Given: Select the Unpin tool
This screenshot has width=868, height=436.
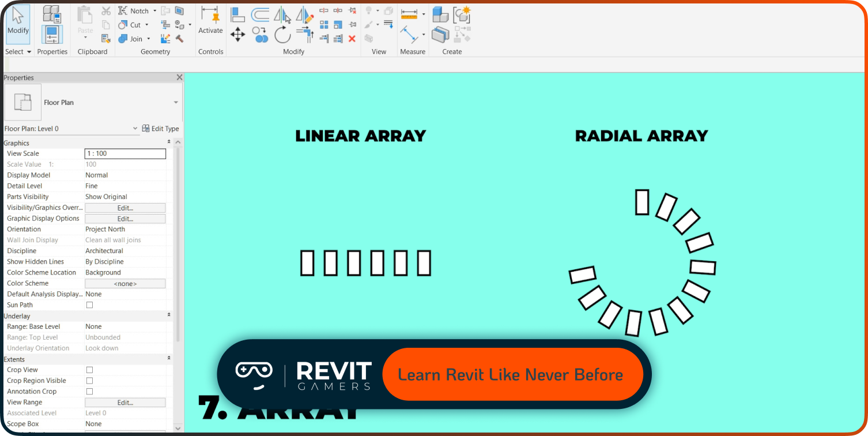Looking at the screenshot, I should pos(352,10).
